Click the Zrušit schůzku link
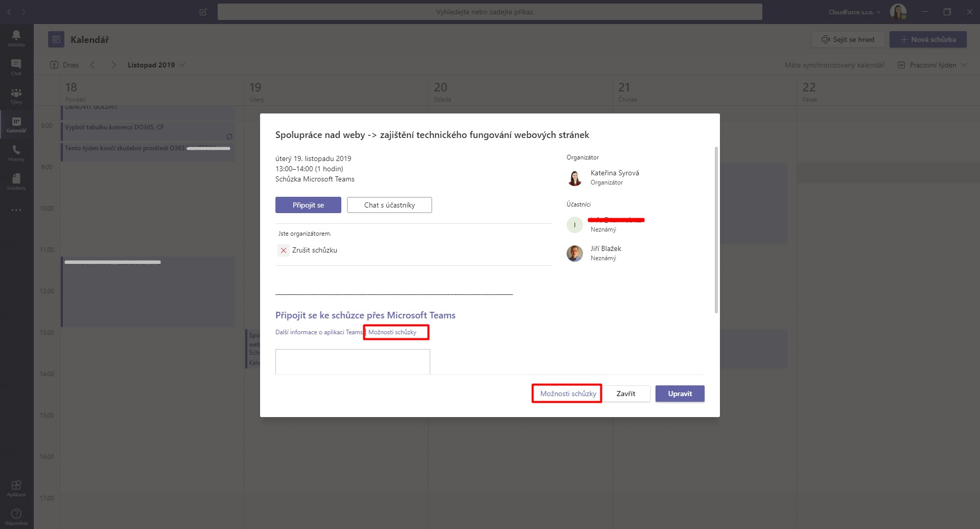The image size is (980, 529). 315,250
